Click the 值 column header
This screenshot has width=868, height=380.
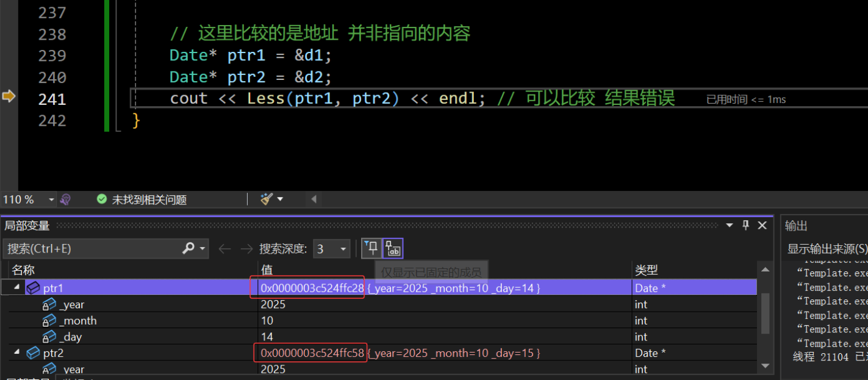click(267, 270)
